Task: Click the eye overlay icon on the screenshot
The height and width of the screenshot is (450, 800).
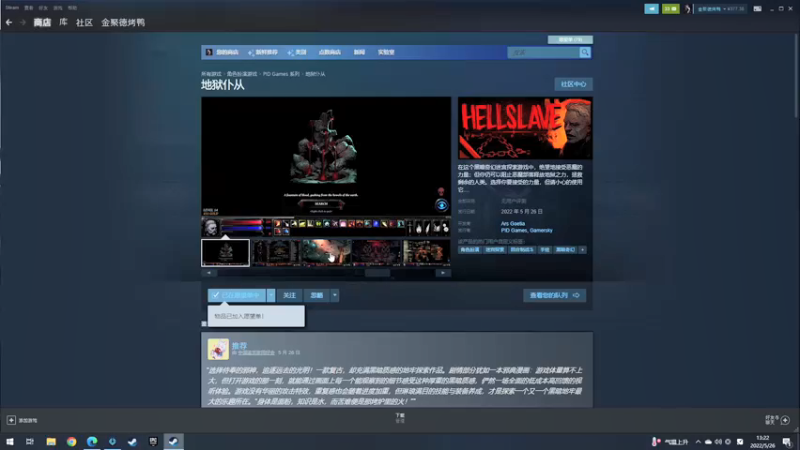Action: point(441,205)
